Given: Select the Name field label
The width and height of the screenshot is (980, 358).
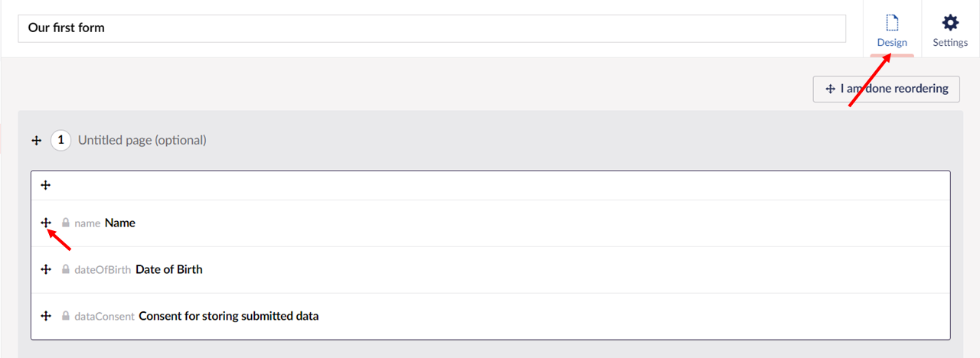Looking at the screenshot, I should coord(120,223).
